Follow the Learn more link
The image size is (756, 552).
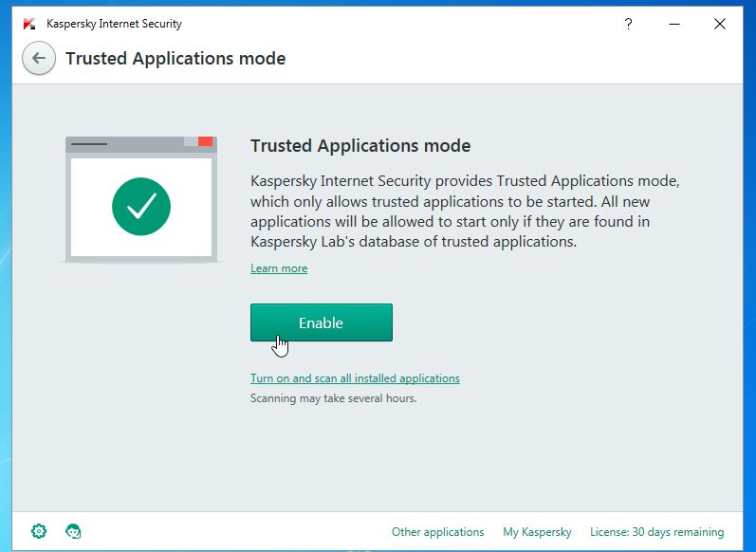click(x=279, y=268)
